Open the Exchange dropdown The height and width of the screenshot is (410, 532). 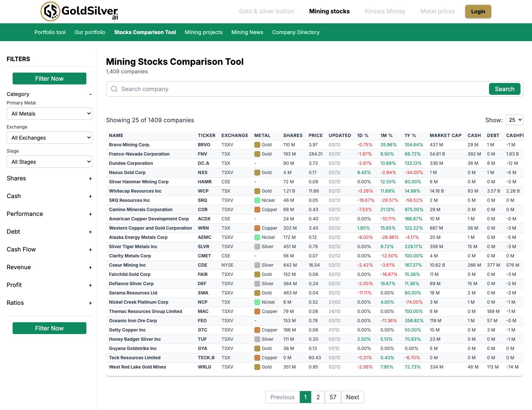pos(49,138)
